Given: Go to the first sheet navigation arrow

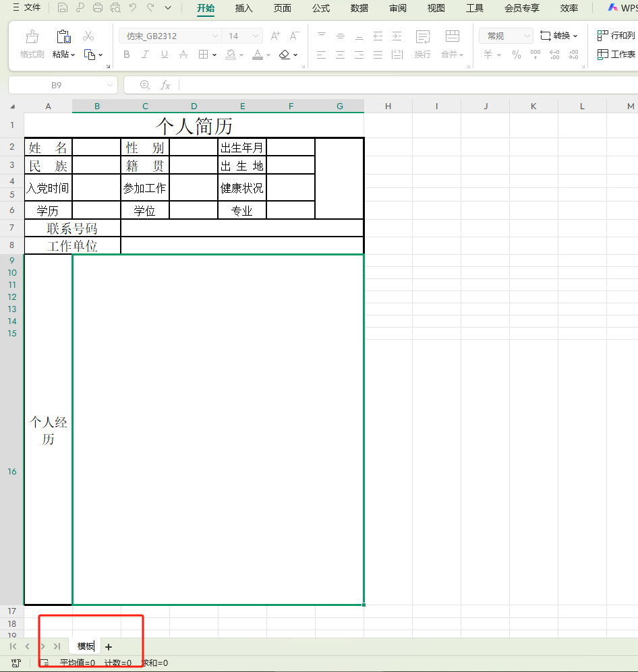Looking at the screenshot, I should tap(13, 646).
